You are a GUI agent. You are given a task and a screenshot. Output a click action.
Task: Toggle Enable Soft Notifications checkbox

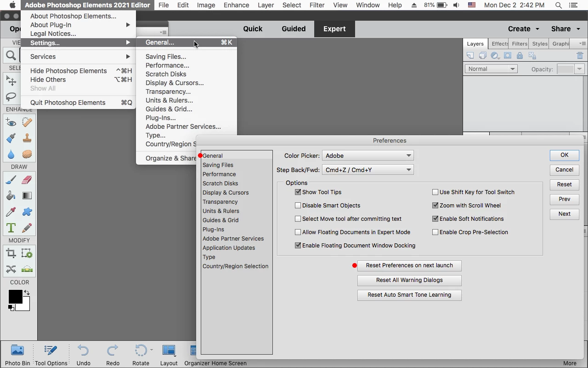pos(435,219)
